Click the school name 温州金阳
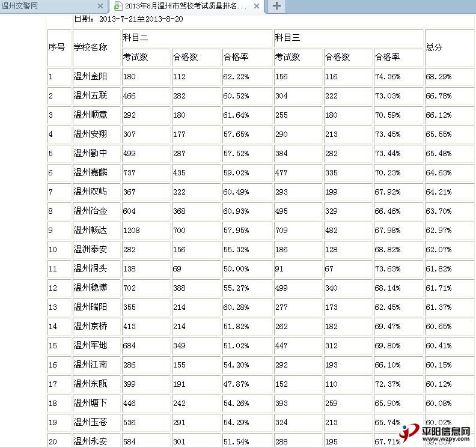Viewport: 476px width, 448px height. (x=91, y=76)
